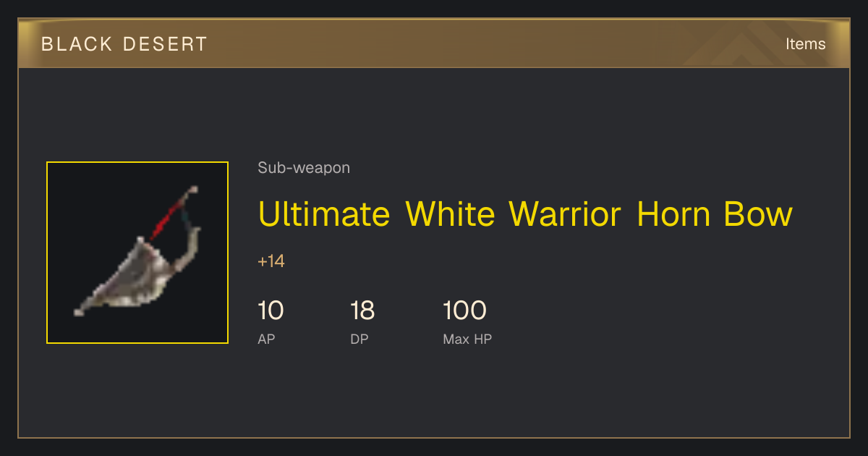Click the pale blade of the bow icon

[132, 279]
